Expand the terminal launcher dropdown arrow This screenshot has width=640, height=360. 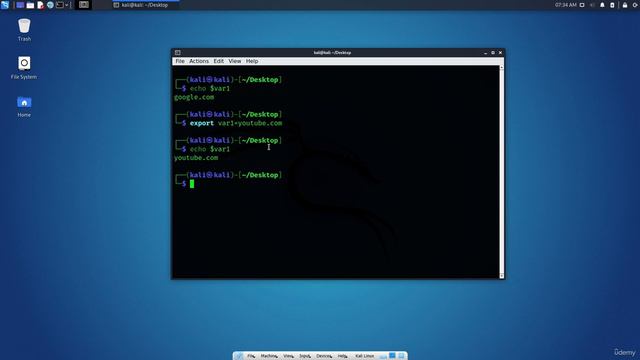click(x=67, y=5)
